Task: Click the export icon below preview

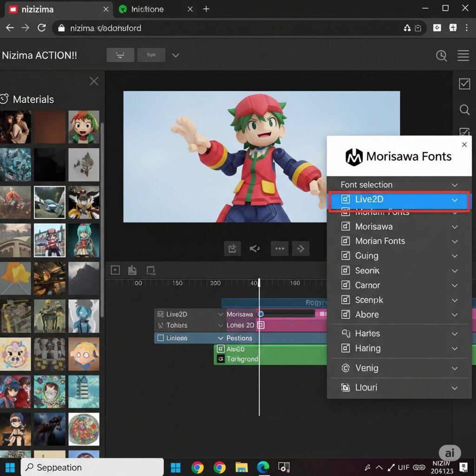Action: (x=232, y=249)
